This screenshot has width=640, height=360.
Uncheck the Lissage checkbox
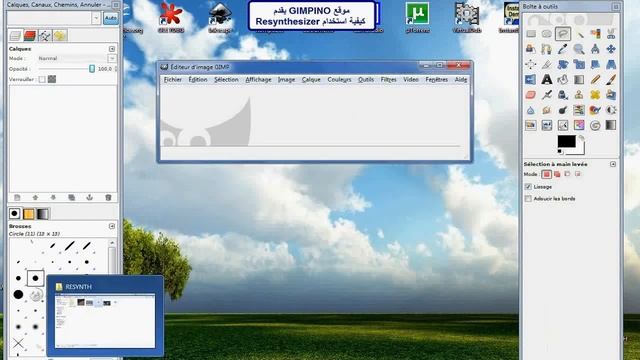[528, 187]
